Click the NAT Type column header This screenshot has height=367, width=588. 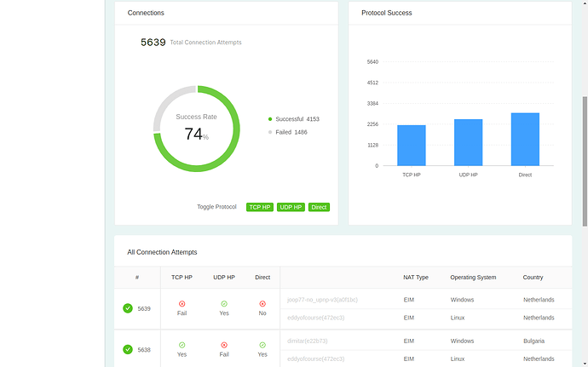click(416, 278)
